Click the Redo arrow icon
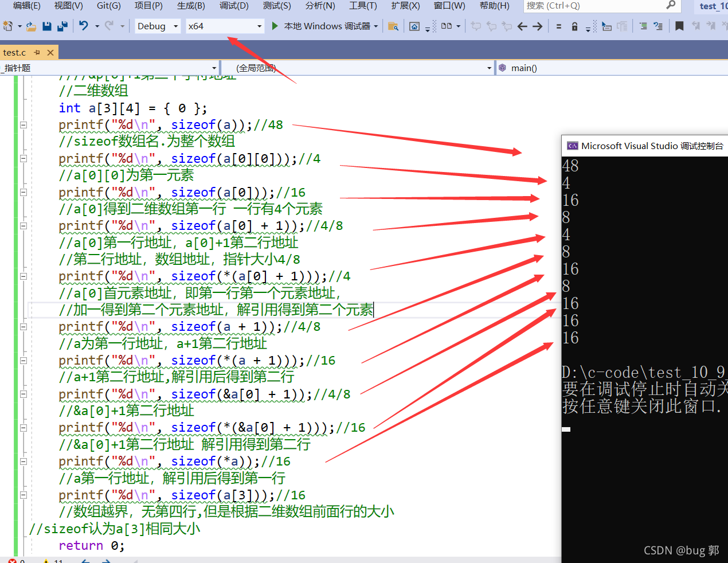This screenshot has height=563, width=728. pyautogui.click(x=109, y=26)
